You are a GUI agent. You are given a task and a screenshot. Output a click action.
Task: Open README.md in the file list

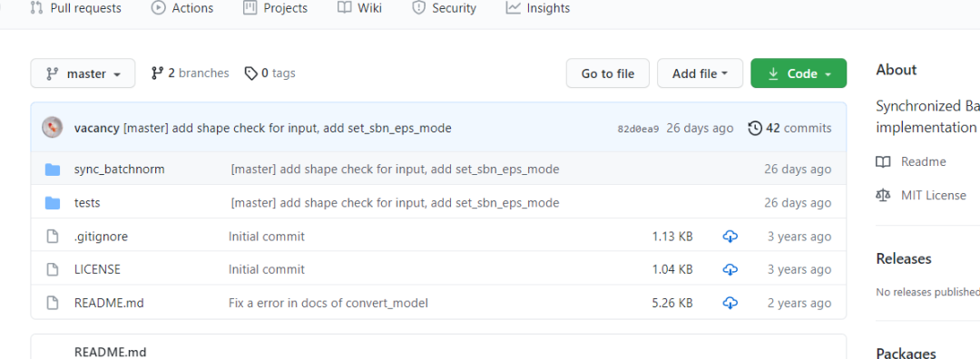[x=109, y=304]
